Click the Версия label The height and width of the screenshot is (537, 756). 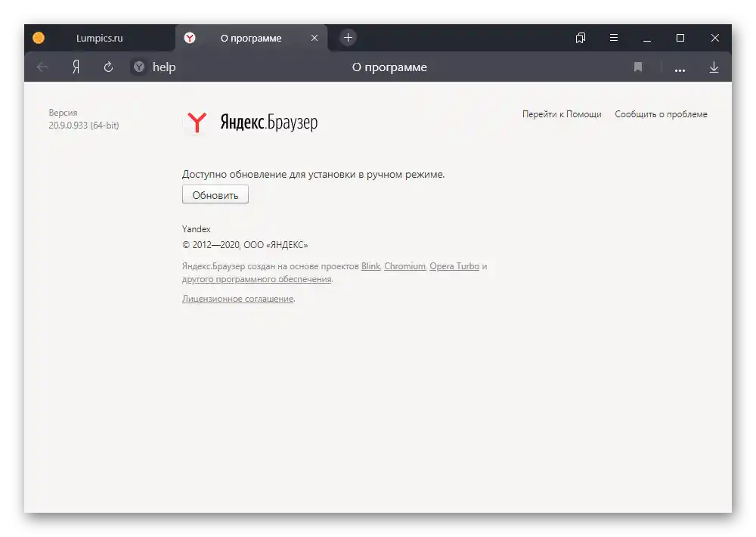pyautogui.click(x=63, y=113)
